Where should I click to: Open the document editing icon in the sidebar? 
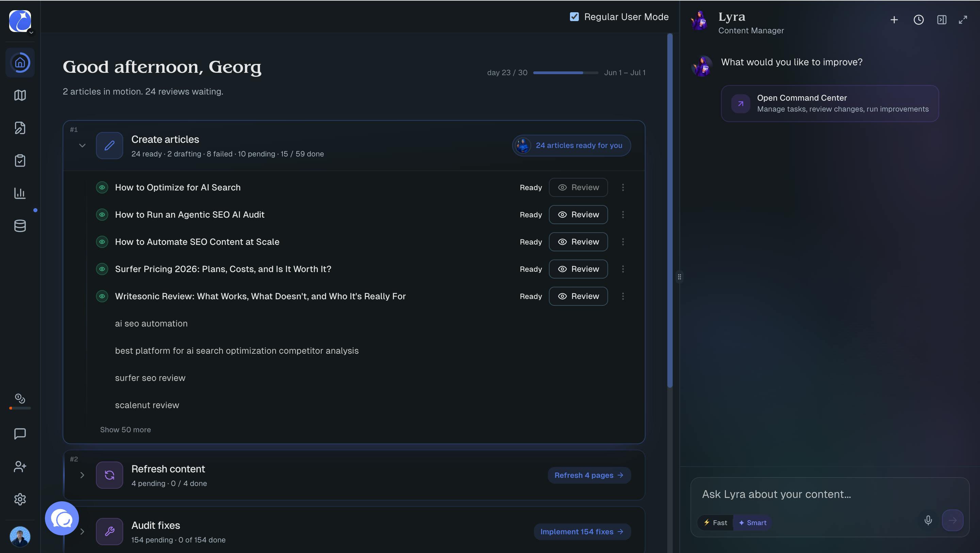pos(20,128)
